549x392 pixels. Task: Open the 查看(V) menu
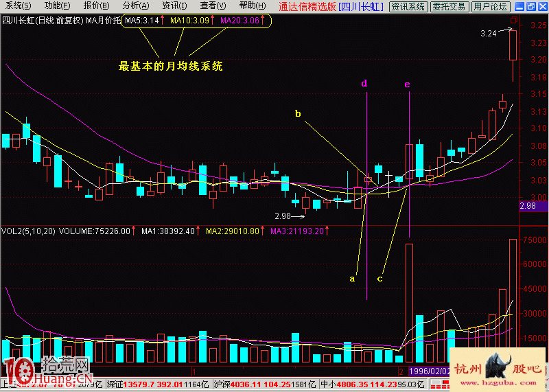click(213, 5)
